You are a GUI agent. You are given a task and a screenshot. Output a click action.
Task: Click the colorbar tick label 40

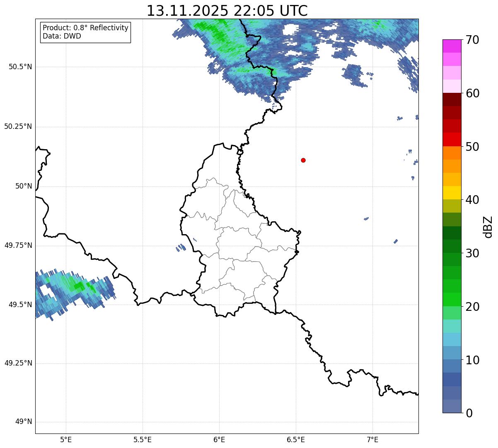(472, 200)
